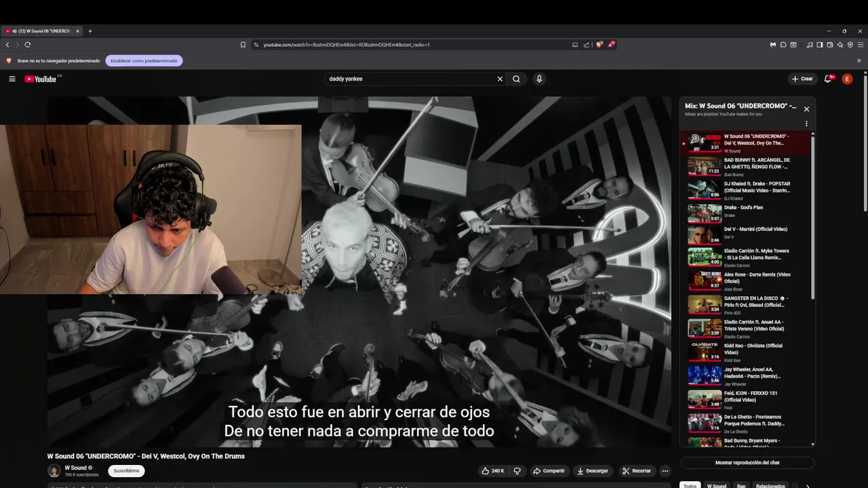The height and width of the screenshot is (488, 868).
Task: Start voice search with the microphone icon
Action: (x=539, y=79)
